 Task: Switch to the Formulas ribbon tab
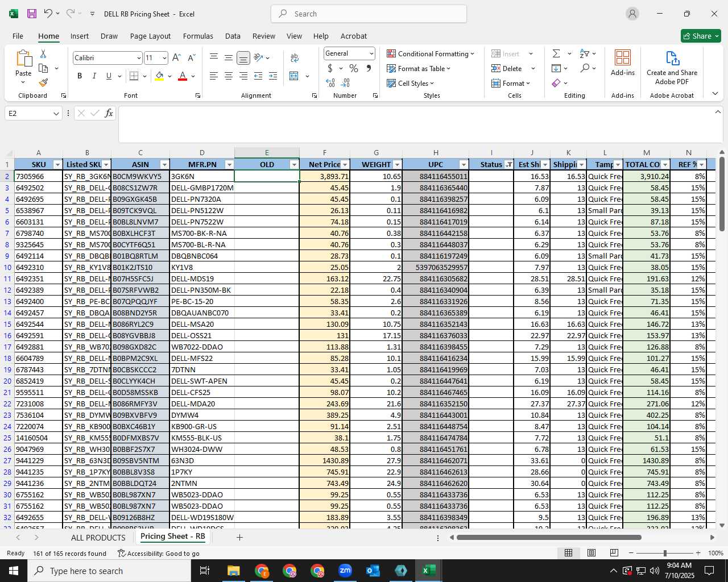198,36
